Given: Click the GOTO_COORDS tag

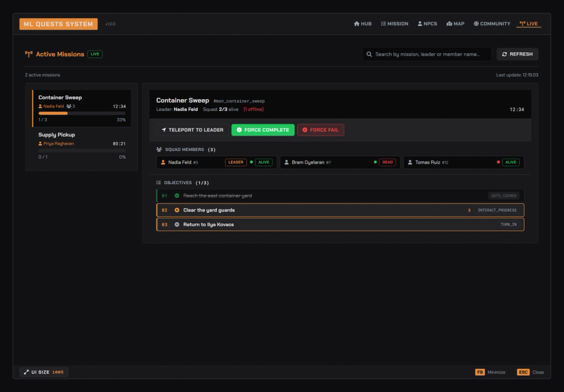Looking at the screenshot, I should pyautogui.click(x=504, y=196).
